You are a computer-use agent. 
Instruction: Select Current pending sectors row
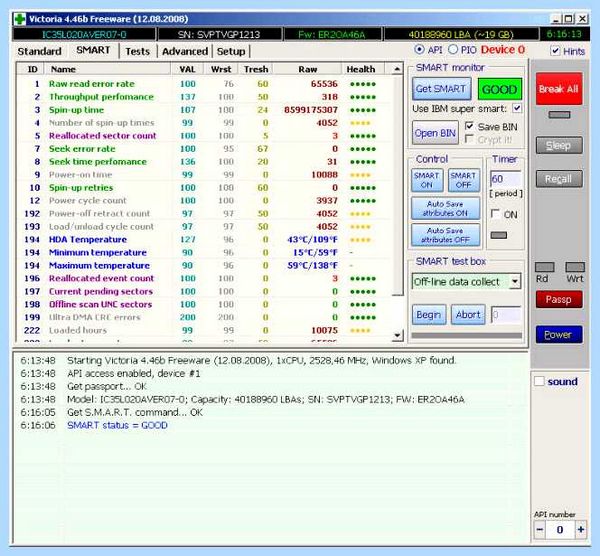pyautogui.click(x=205, y=292)
